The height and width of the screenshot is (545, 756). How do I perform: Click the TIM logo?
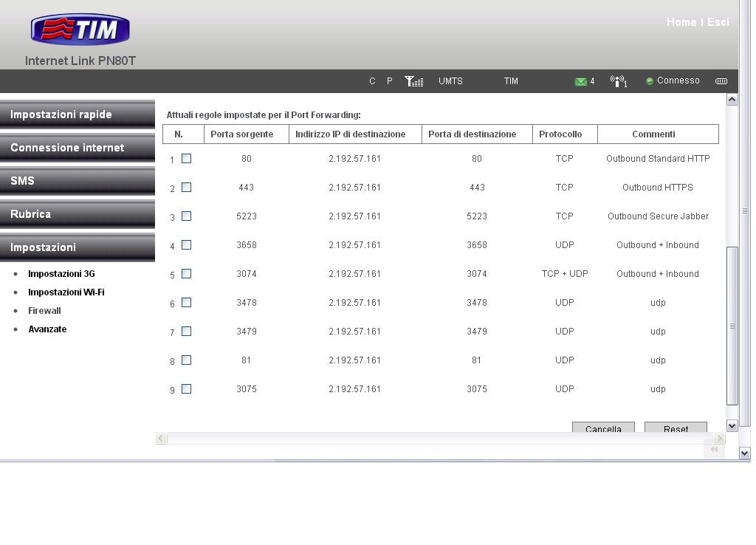click(80, 30)
